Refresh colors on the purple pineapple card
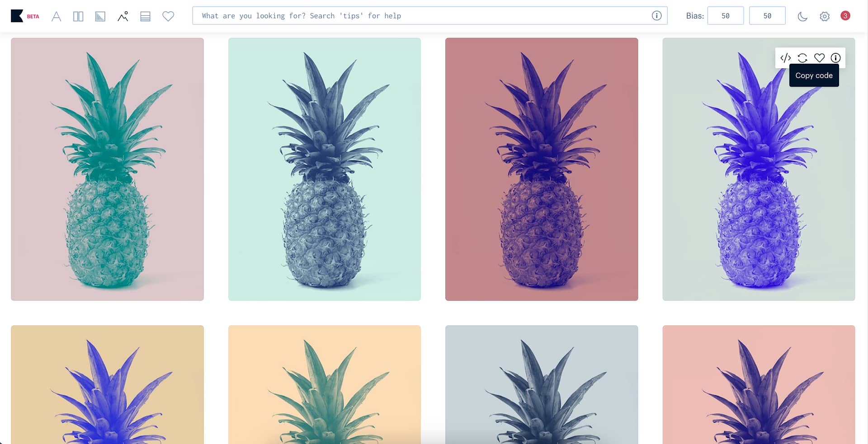 [x=802, y=58]
